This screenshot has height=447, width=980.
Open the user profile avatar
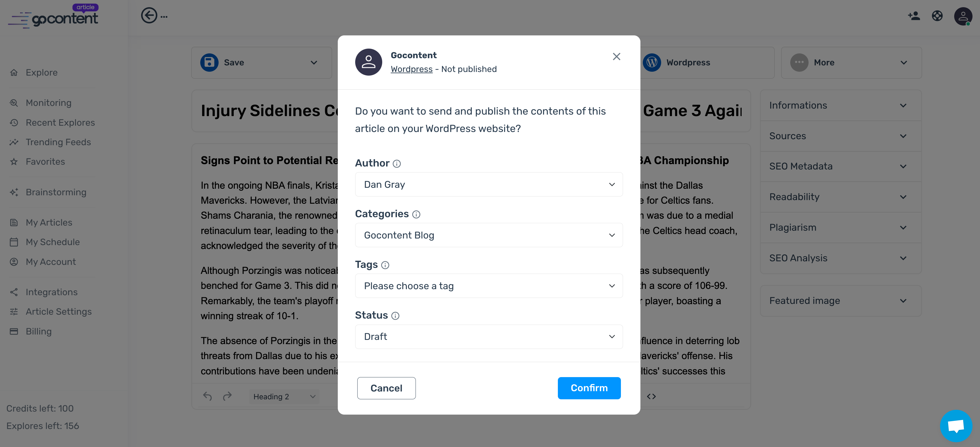(963, 16)
